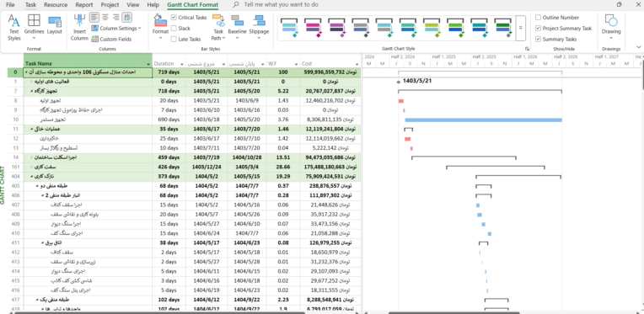Enable Late Tasks checkbox
This screenshot has height=314, width=644.
click(x=174, y=40)
